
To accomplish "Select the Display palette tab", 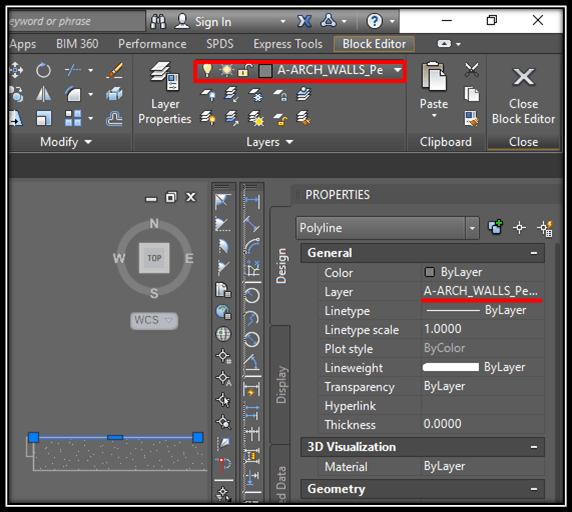I will click(281, 385).
